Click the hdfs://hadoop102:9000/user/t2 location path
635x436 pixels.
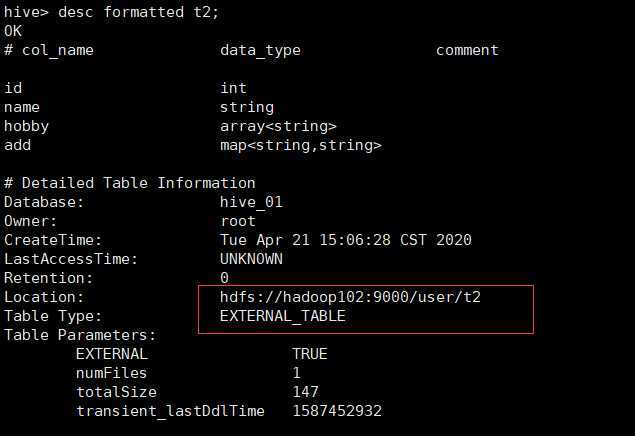350,297
